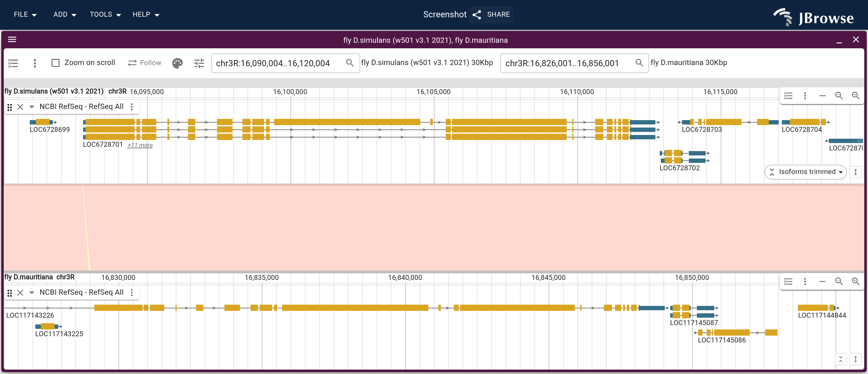
Task: Click the yellow synteny line in pink area
Action: point(86,227)
